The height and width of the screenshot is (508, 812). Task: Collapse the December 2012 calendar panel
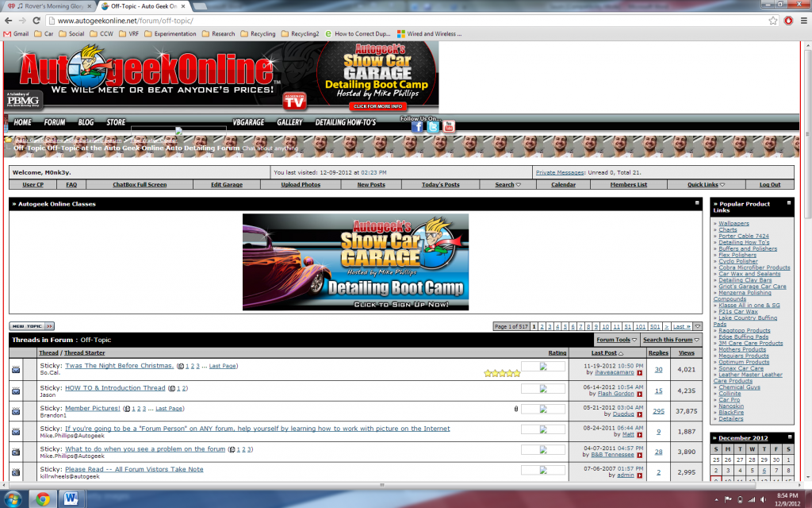[x=789, y=437]
